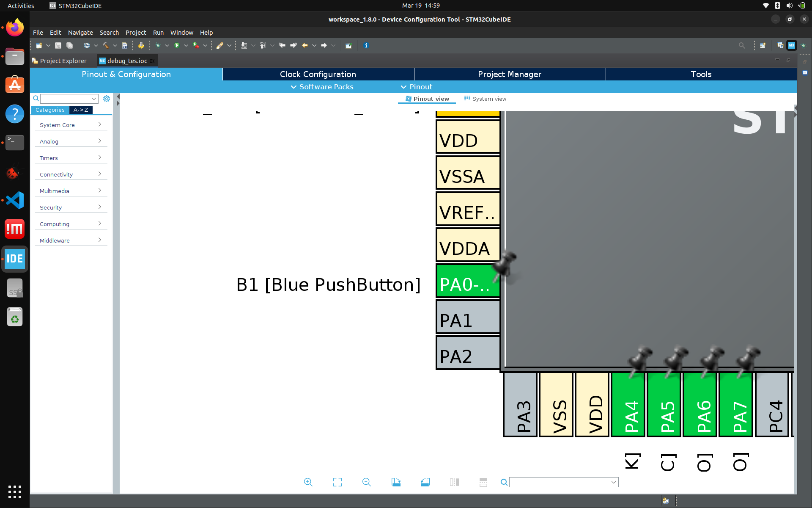The width and height of the screenshot is (812, 508).
Task: Expand the System Core category
Action: tap(71, 125)
